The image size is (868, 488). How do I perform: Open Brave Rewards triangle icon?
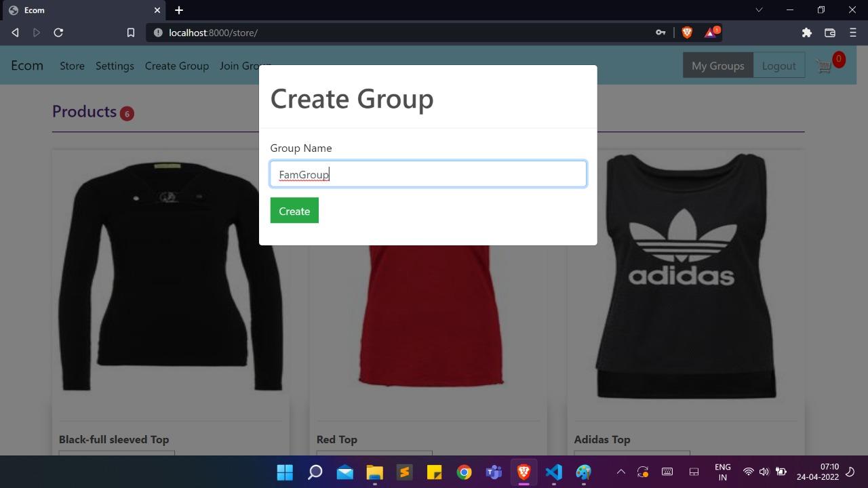click(x=710, y=33)
